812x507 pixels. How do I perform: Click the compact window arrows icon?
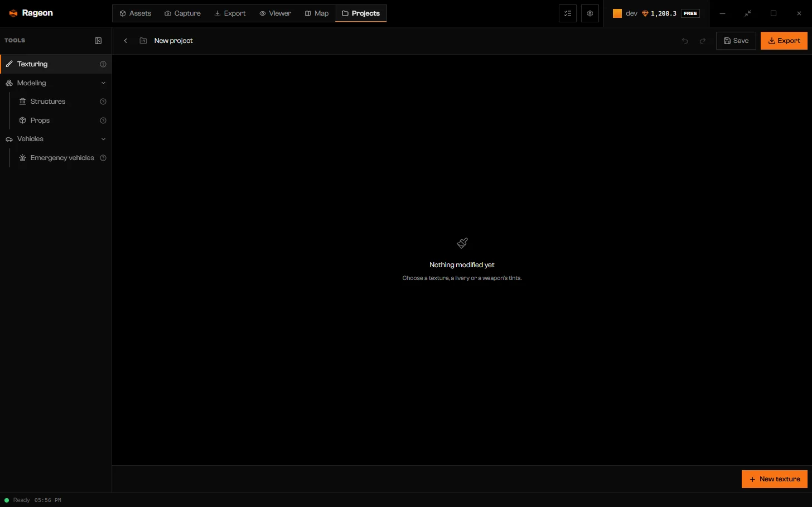point(748,13)
